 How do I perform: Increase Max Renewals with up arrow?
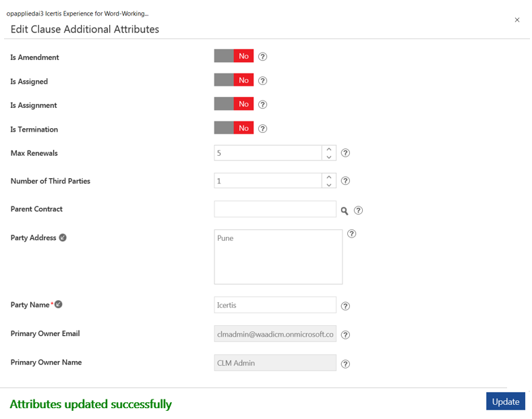point(329,149)
